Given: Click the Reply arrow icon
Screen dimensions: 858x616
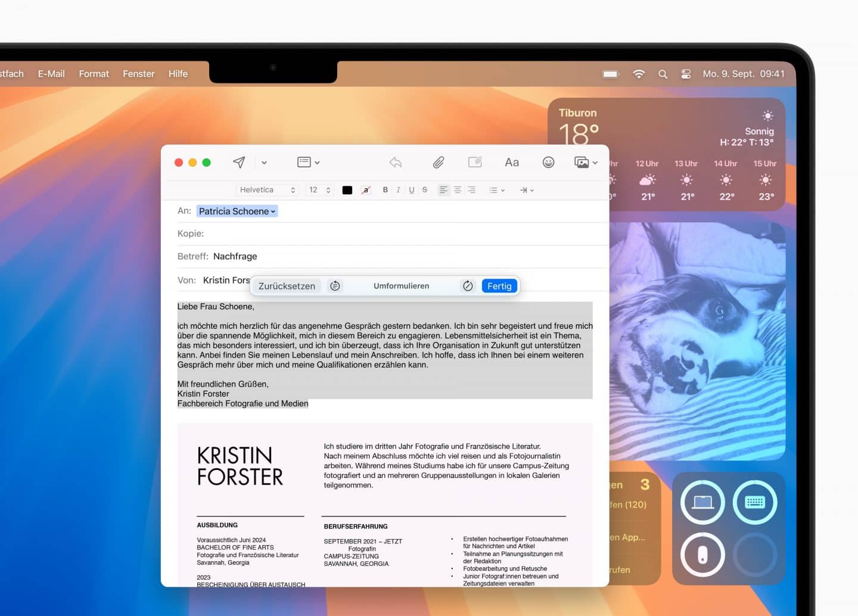Looking at the screenshot, I should [395, 161].
